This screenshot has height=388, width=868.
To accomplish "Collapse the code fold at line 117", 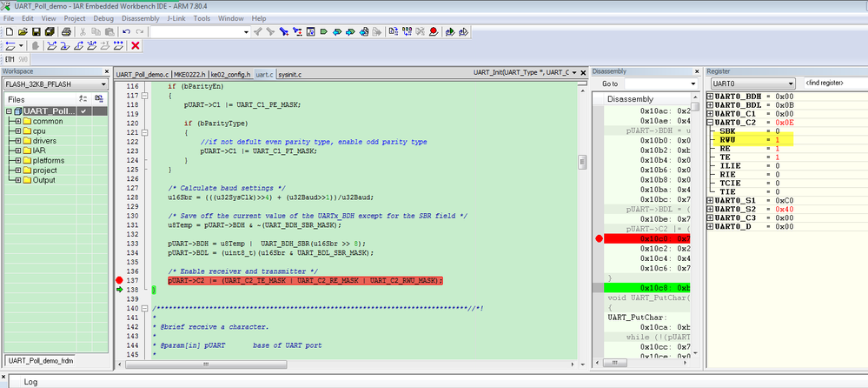I will click(144, 96).
